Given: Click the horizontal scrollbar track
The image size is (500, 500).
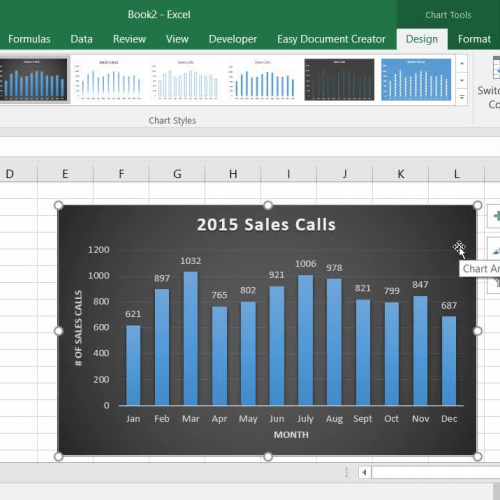Looking at the screenshot, I should [436, 472].
